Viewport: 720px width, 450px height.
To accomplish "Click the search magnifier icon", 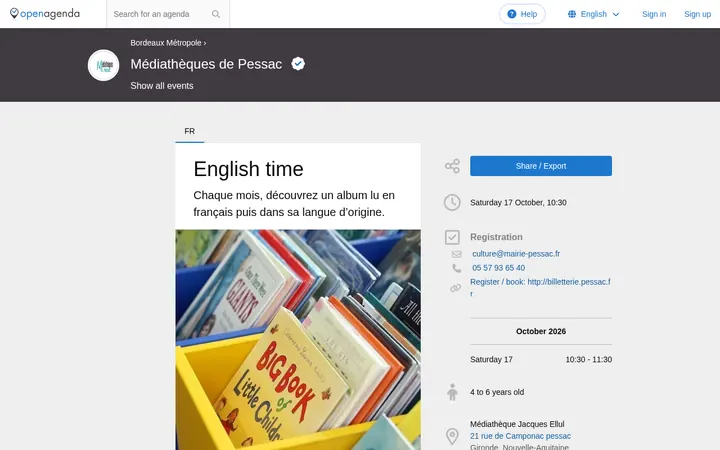I will (x=216, y=14).
